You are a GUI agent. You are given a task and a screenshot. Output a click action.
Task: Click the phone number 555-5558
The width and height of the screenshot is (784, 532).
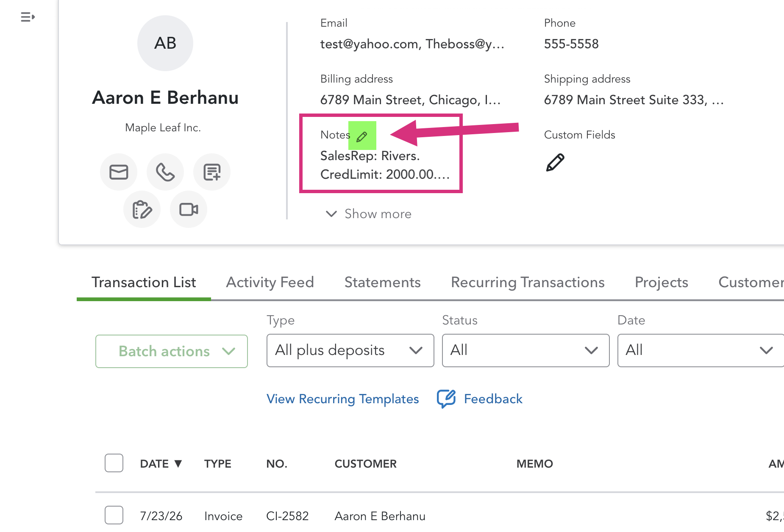pos(571,44)
